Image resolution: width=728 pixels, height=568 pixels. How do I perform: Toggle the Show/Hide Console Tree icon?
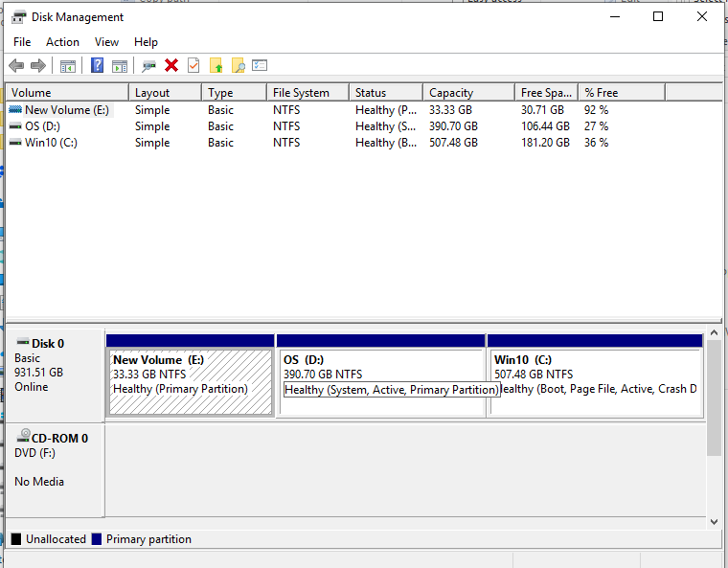click(68, 66)
